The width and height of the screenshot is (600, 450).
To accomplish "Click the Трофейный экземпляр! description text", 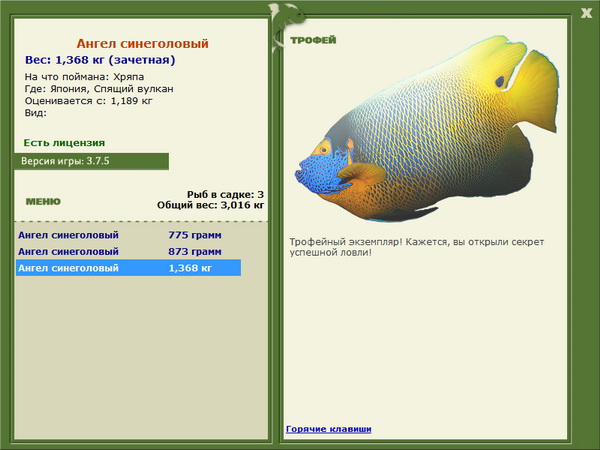I will click(417, 247).
